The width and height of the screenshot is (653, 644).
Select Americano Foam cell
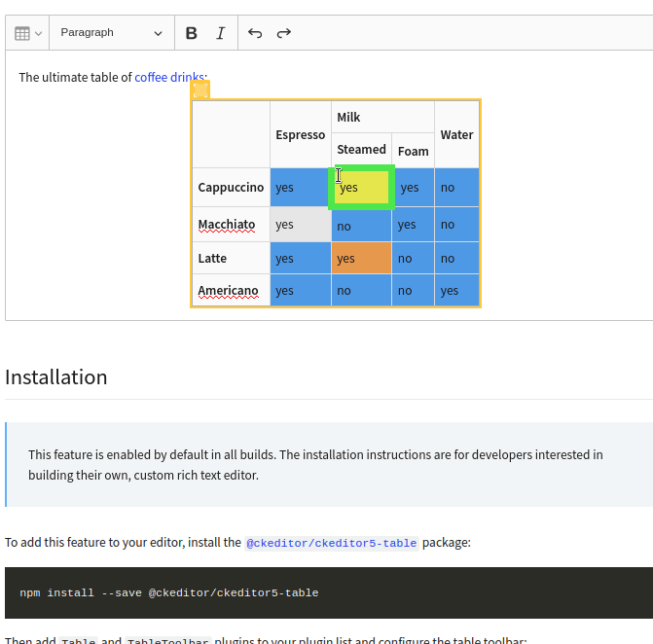414,290
